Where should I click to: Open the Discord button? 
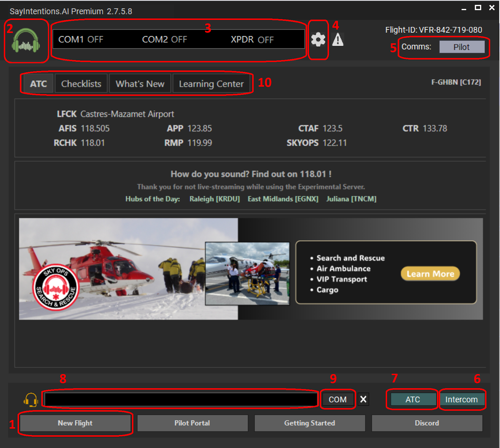427,423
